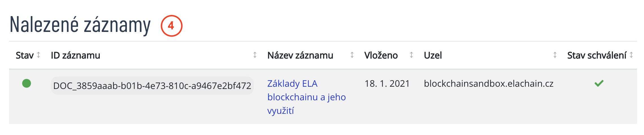
Task: Click the sort arrows beside Stav
Action: pos(38,55)
